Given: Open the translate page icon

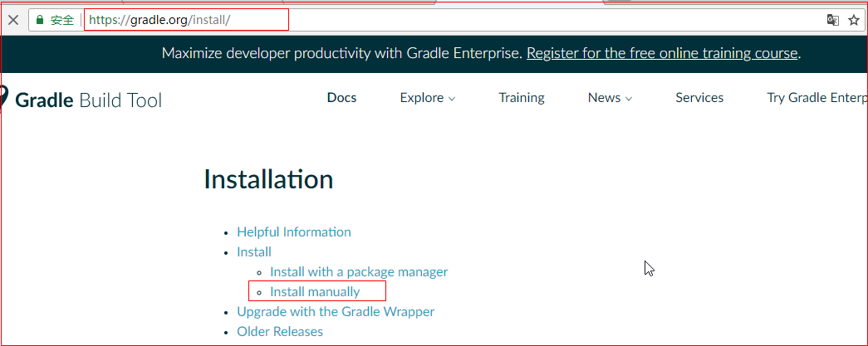Looking at the screenshot, I should coord(832,21).
